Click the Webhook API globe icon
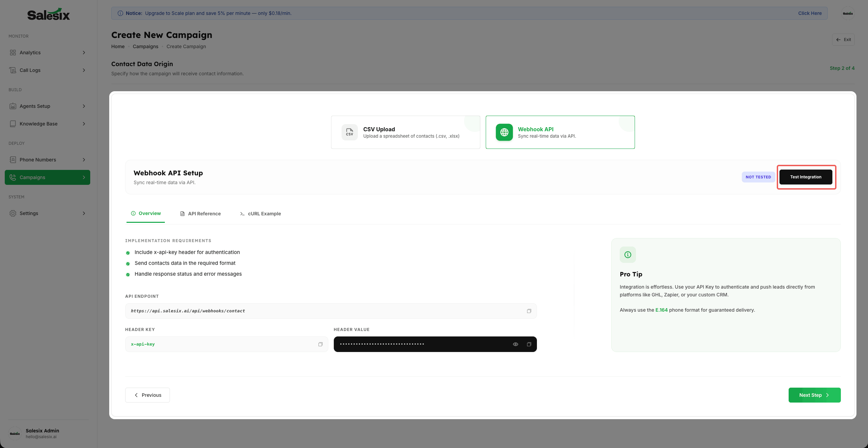Image resolution: width=868 pixels, height=448 pixels. click(504, 132)
